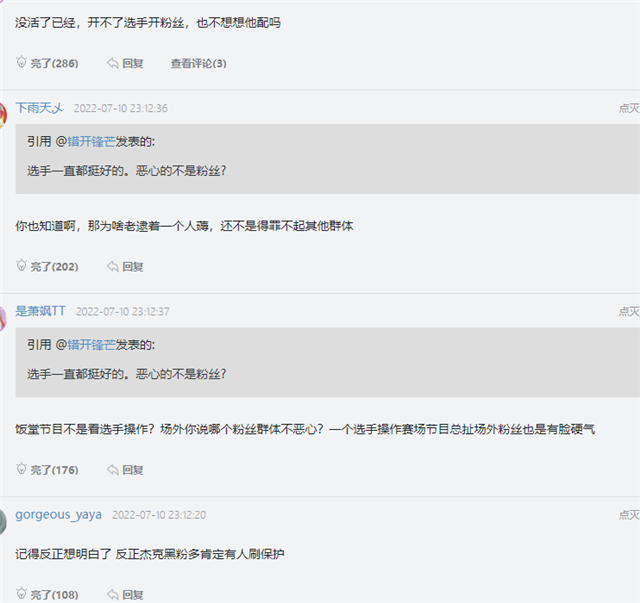
Task: Click 点灭 on gorgeous_yaya's comment
Action: [x=629, y=515]
